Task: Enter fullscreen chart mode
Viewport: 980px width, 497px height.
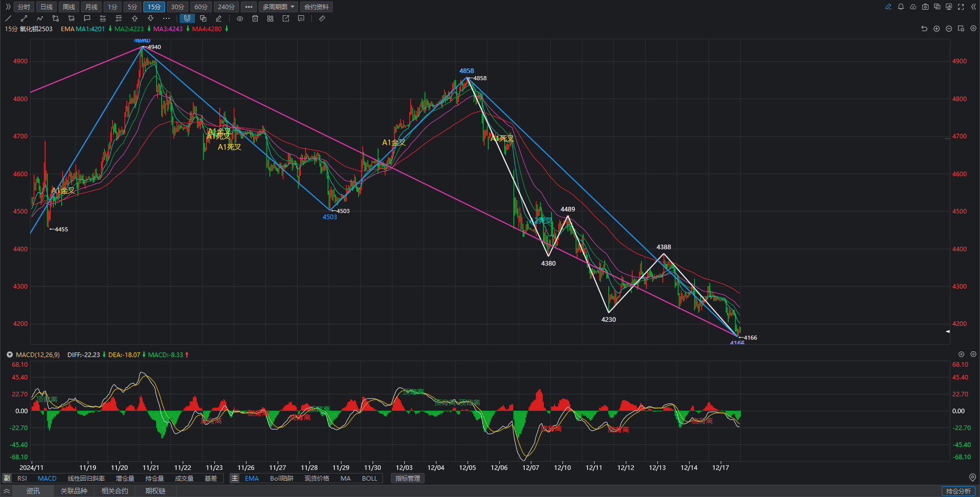Action: coord(961,7)
